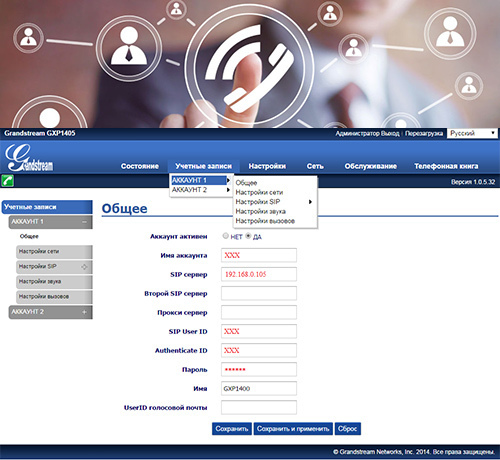Focus the Пароль field
Viewport: 500px width, 460px height.
[x=259, y=369]
